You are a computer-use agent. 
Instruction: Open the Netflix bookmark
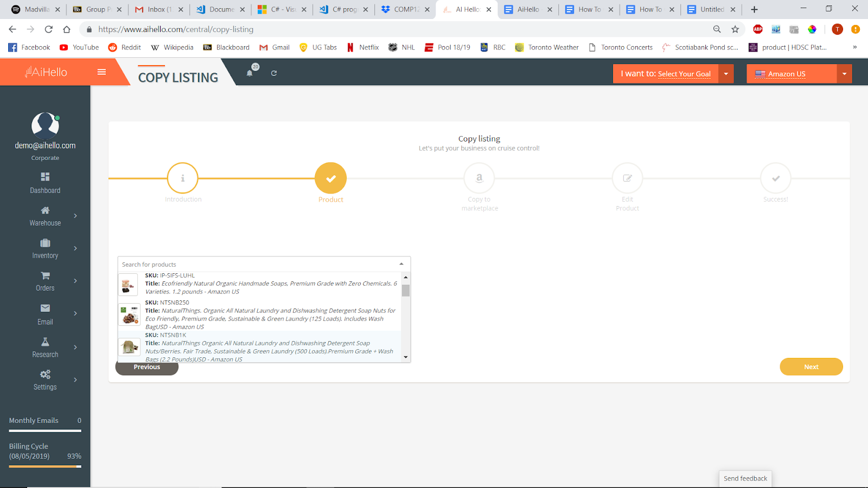(x=362, y=47)
